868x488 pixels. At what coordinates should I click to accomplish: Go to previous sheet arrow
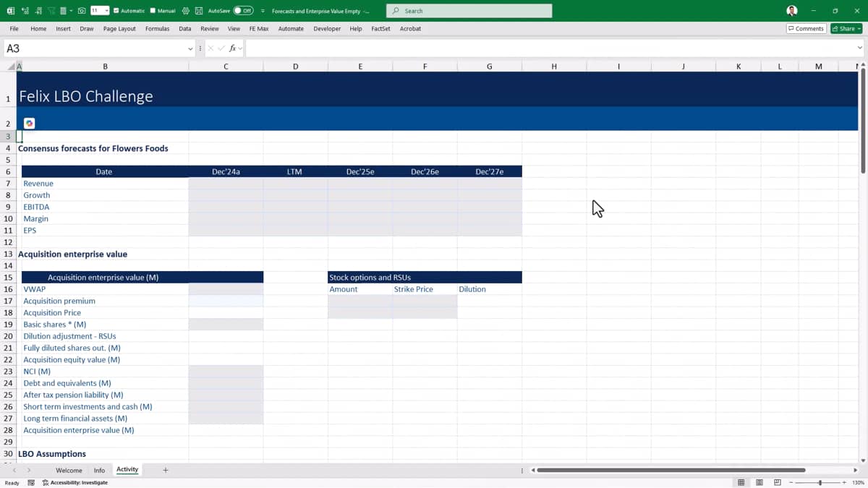14,470
